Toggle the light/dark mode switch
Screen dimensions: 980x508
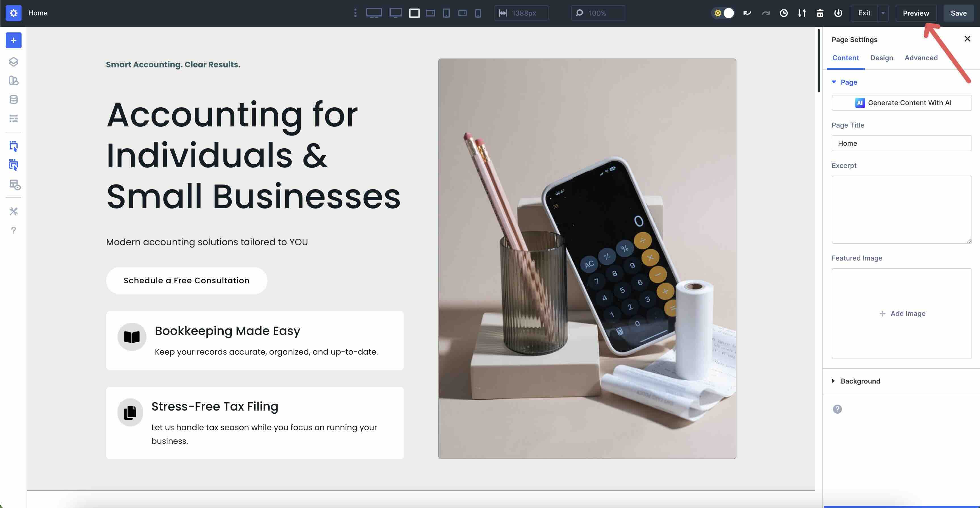(x=723, y=13)
